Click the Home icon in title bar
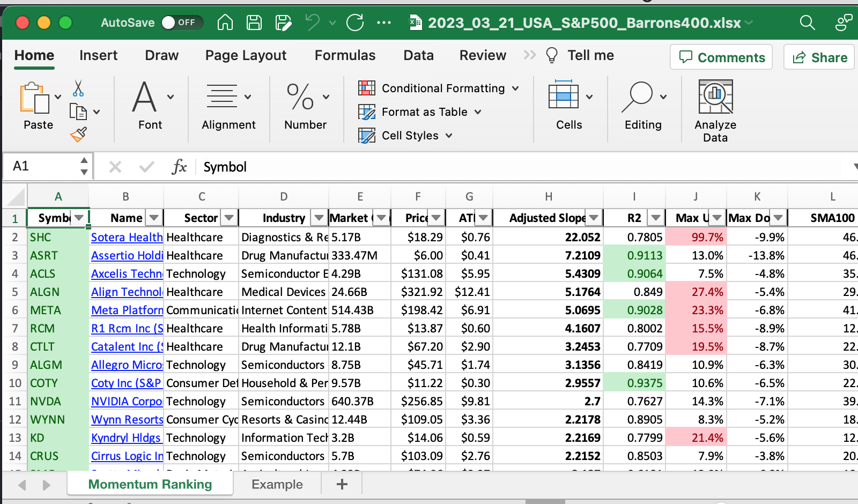858x504 pixels. point(225,23)
